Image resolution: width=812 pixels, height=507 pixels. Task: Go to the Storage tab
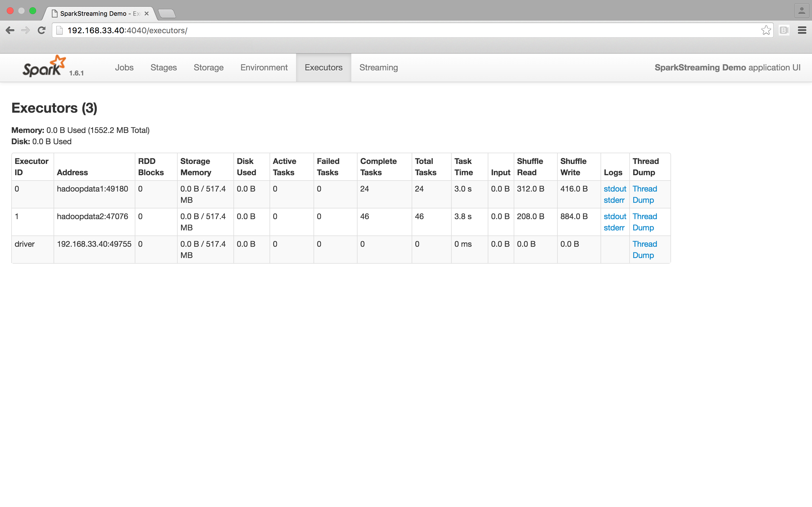208,68
